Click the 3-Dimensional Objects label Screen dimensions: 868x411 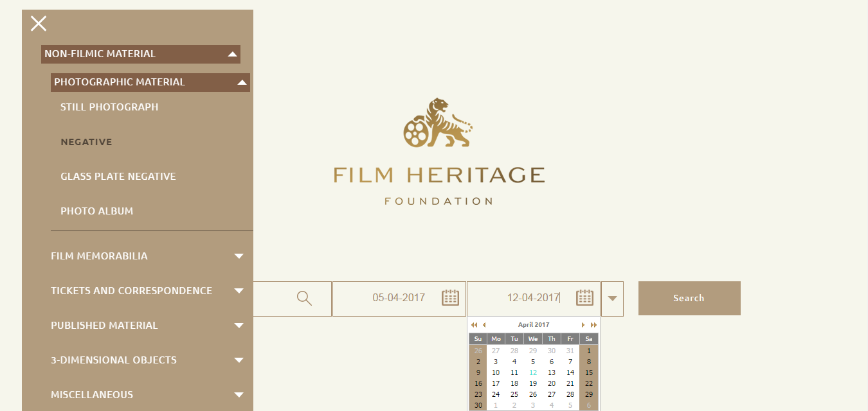[114, 360]
